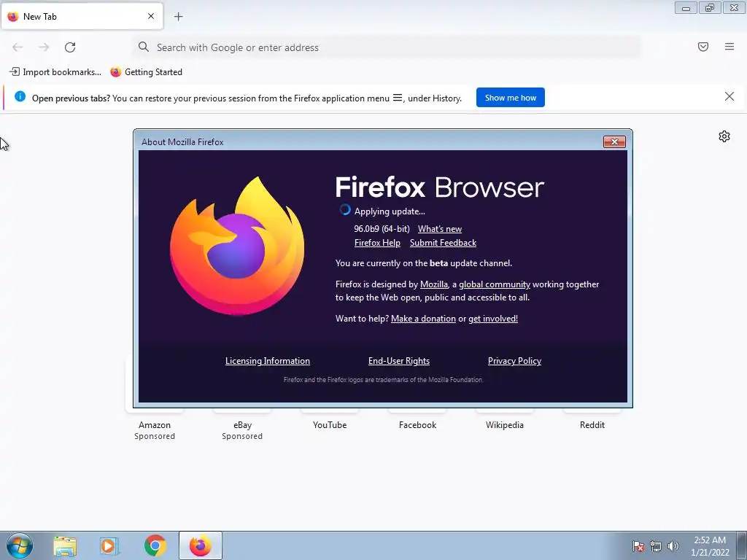
Task: Click the 96.0b9 (64-bit) version text
Action: 382,229
